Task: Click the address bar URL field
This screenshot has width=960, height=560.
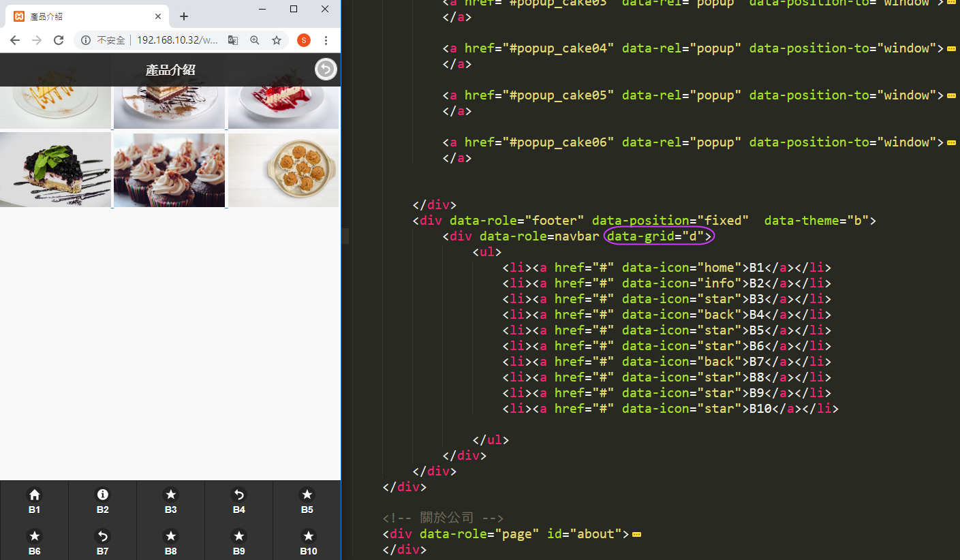Action: coord(177,40)
